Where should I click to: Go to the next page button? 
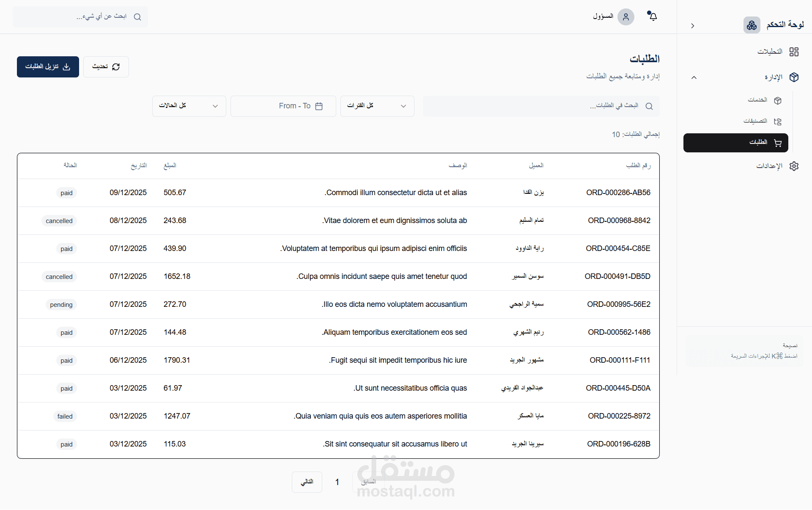click(x=307, y=482)
